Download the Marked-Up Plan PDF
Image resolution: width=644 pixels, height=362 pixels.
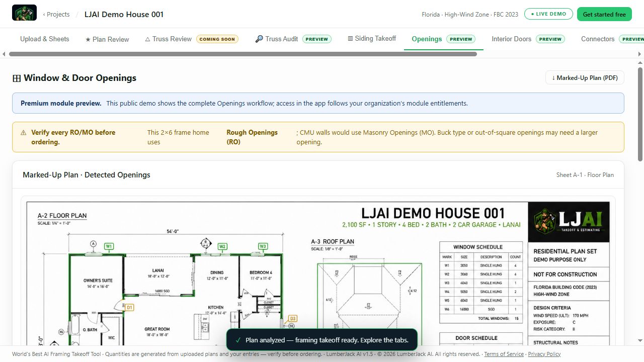point(585,77)
